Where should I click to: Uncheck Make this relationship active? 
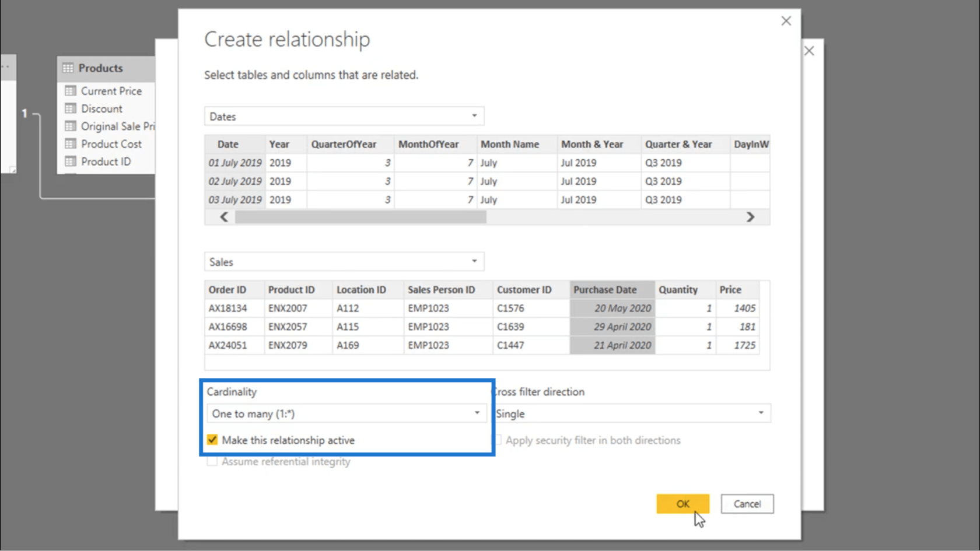212,440
